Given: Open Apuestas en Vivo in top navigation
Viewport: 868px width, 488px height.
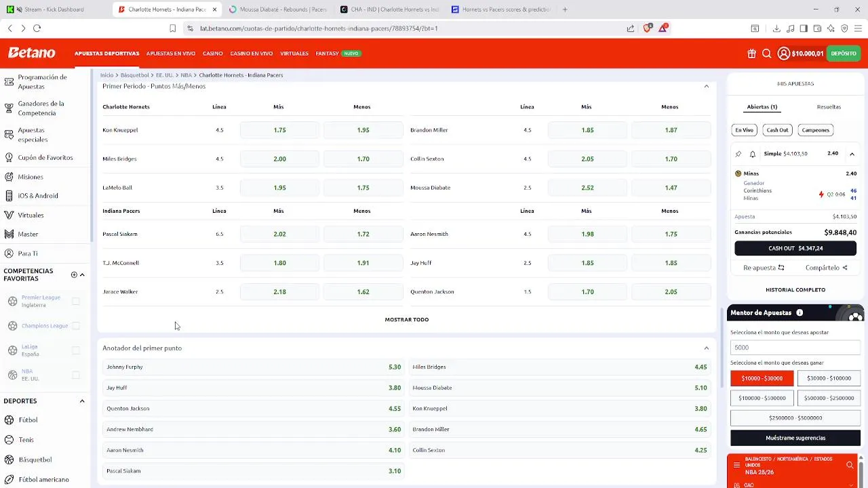Looking at the screenshot, I should [x=171, y=54].
